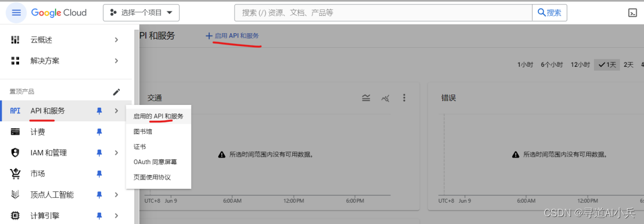644x224 pixels.
Task: Expand the 云概述 submenu chevron
Action: [116, 40]
